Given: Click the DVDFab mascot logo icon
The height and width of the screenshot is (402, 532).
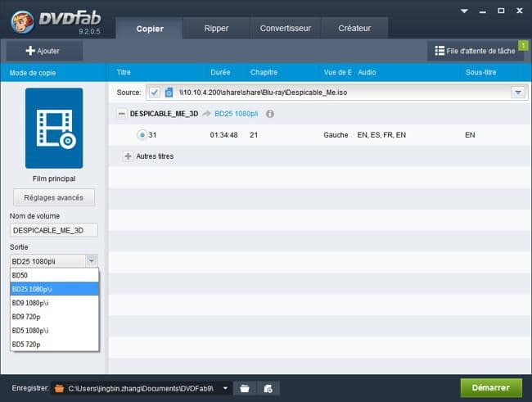Looking at the screenshot, I should (x=22, y=22).
